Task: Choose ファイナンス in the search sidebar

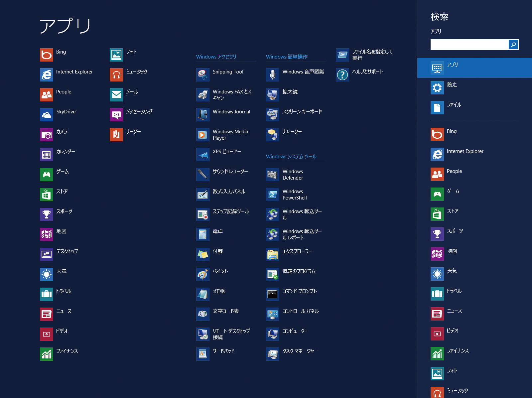Action: pos(474,354)
